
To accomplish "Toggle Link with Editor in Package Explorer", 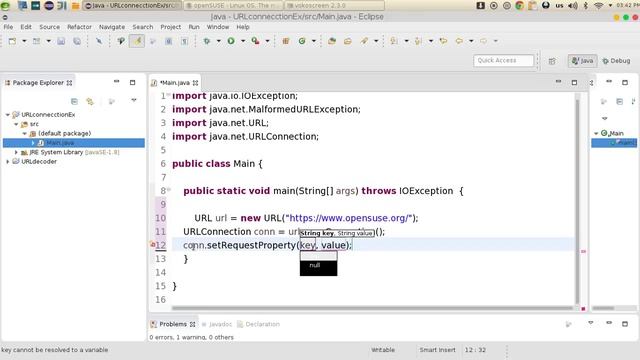I will pyautogui.click(x=90, y=101).
